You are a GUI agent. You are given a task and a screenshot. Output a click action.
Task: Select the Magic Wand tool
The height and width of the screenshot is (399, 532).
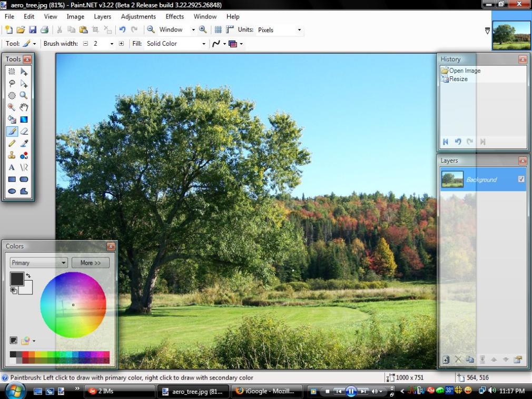click(12, 107)
